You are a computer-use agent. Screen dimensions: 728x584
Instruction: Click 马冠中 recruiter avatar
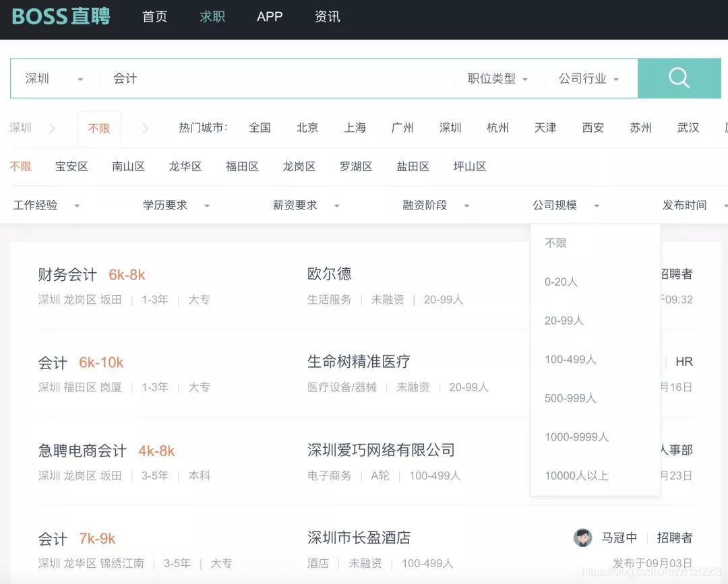click(582, 538)
